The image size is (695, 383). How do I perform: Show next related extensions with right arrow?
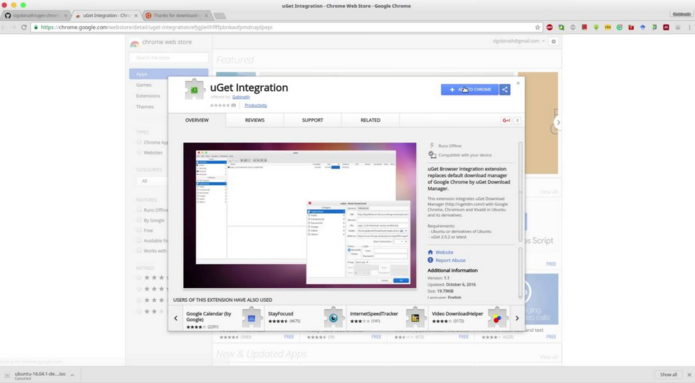point(517,318)
